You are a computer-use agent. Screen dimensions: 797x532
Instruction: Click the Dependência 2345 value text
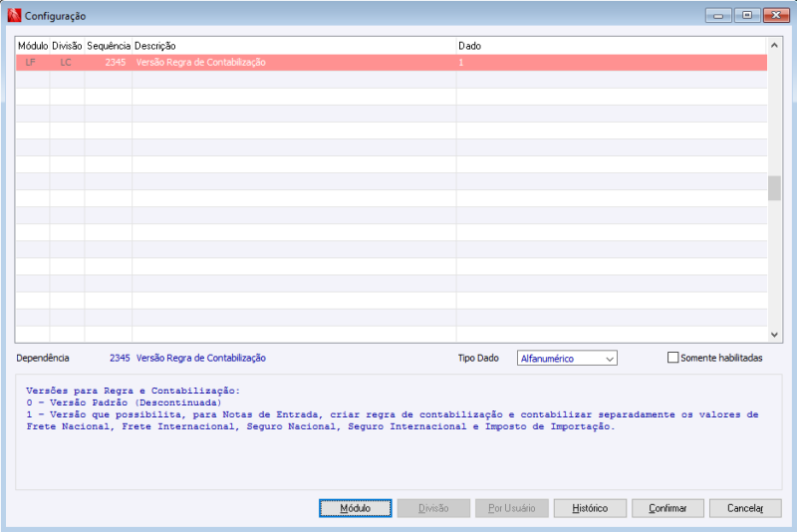(x=120, y=358)
